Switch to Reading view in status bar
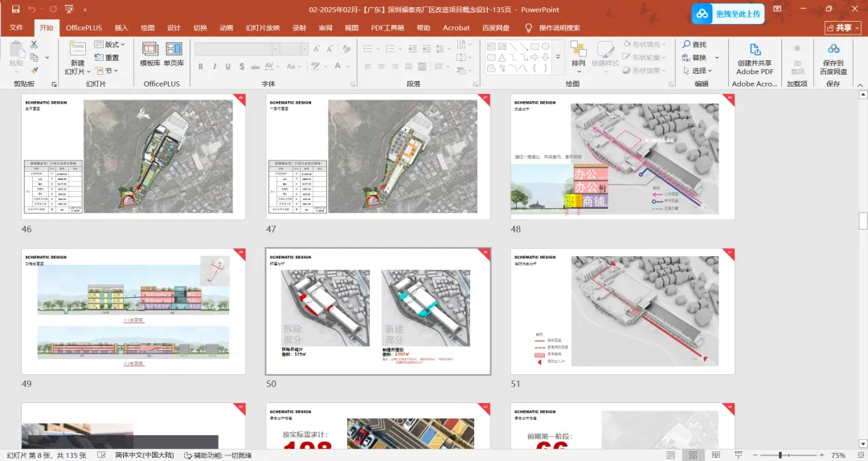This screenshot has width=868, height=461. pyautogui.click(x=715, y=455)
